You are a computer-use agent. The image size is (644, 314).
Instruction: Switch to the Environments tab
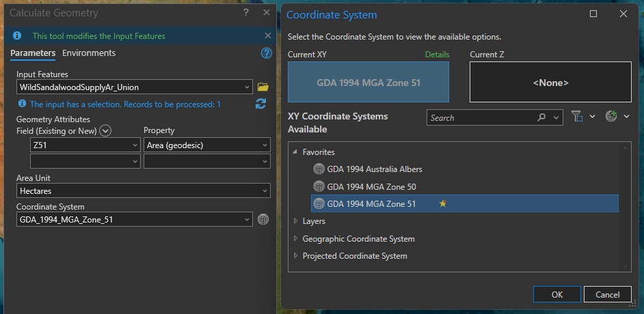[89, 53]
